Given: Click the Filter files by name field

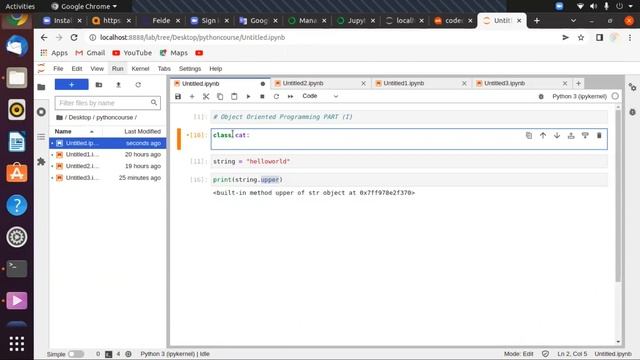Looking at the screenshot, I should [x=108, y=103].
